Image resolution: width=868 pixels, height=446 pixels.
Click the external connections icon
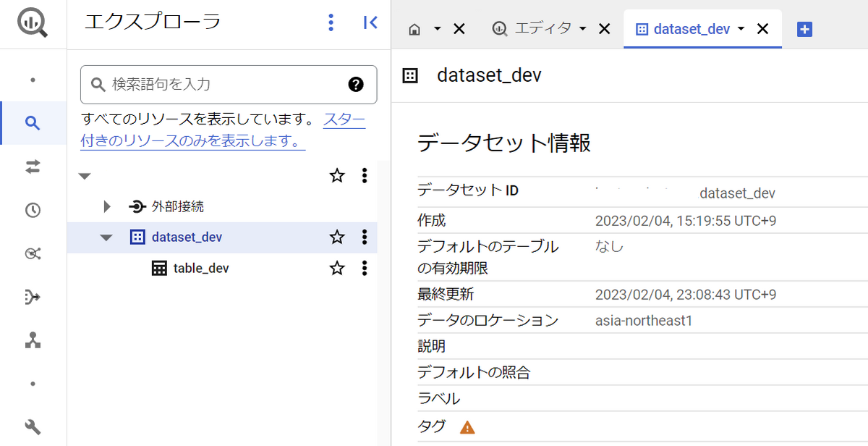click(137, 207)
